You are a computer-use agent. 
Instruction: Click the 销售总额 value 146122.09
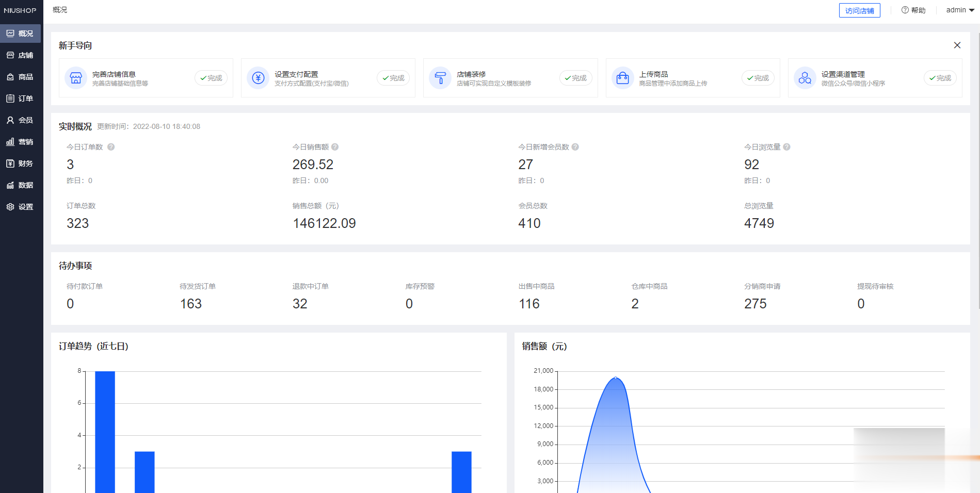coord(324,223)
